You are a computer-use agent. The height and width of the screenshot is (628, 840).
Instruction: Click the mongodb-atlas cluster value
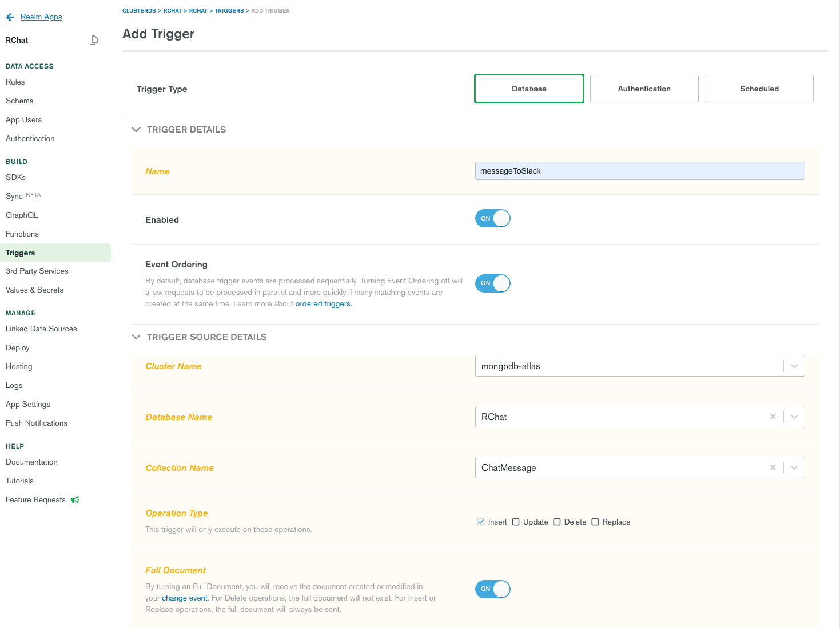point(511,366)
